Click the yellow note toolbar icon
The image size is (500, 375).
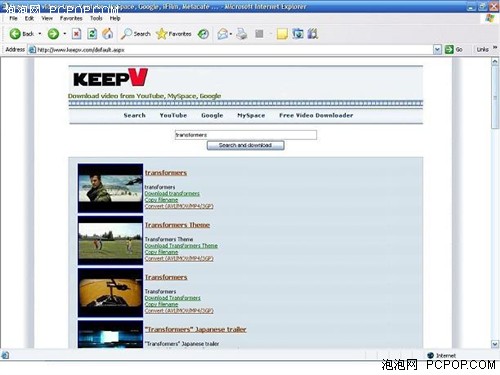[x=282, y=34]
